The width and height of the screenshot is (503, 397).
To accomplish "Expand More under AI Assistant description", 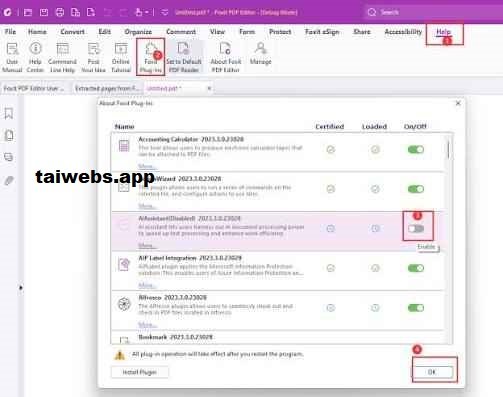I will [x=147, y=245].
